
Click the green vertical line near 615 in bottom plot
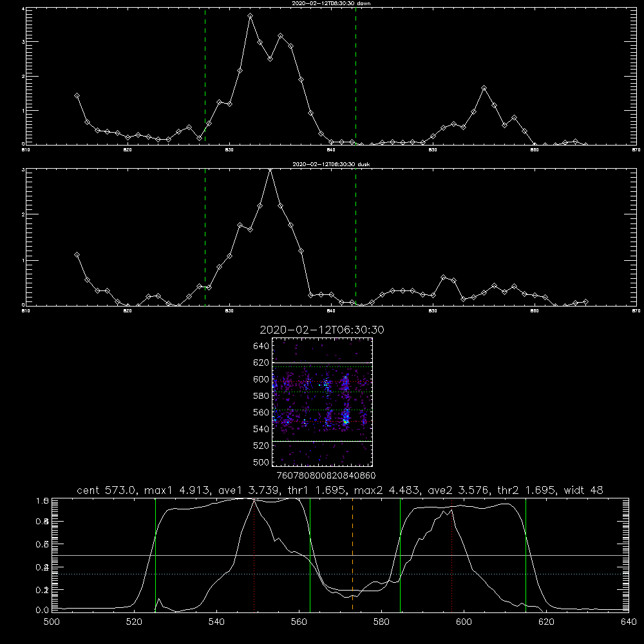526,554
